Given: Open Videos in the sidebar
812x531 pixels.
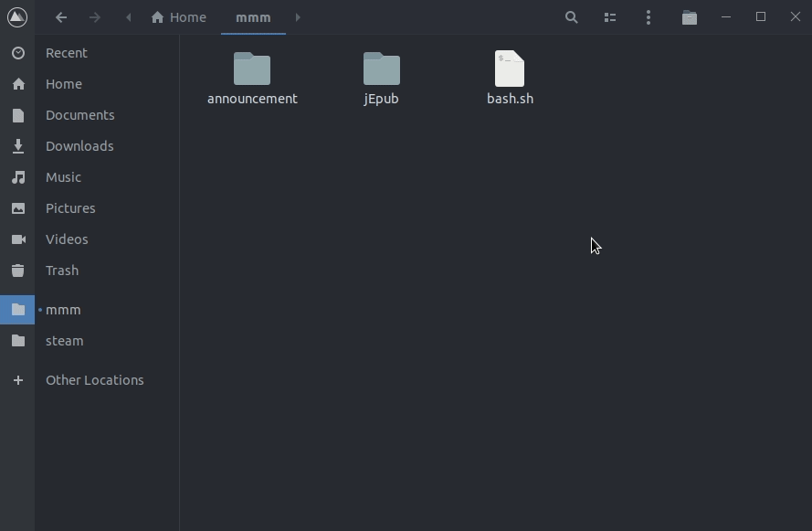Looking at the screenshot, I should [67, 239].
